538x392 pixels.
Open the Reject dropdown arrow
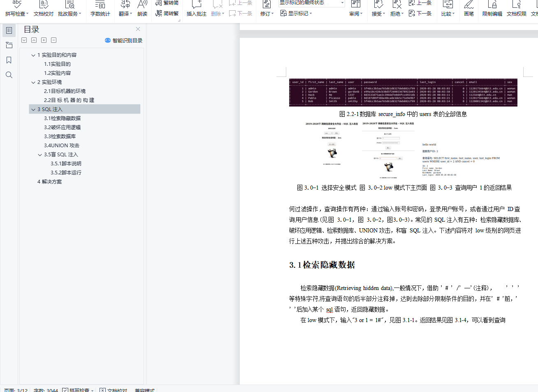[x=403, y=14]
